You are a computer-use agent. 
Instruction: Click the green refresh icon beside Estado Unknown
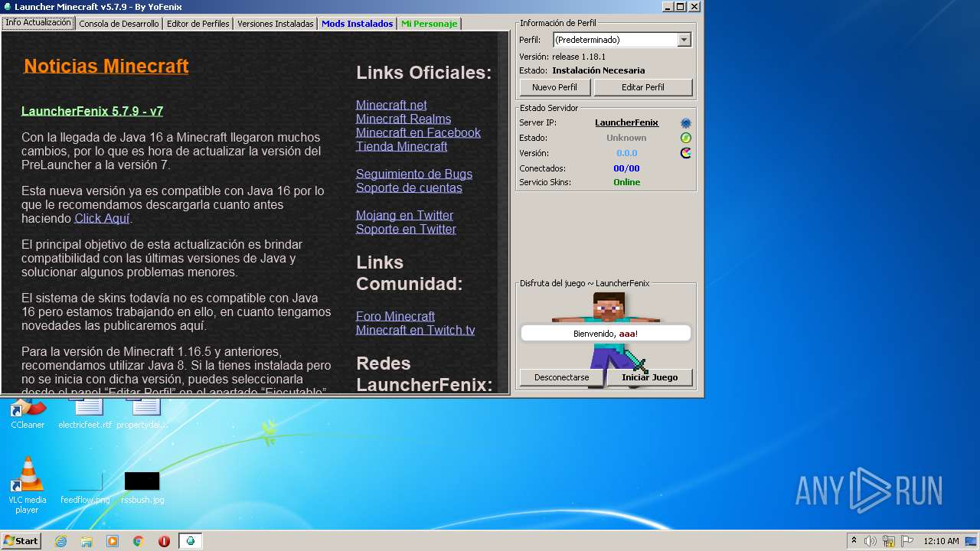[686, 138]
